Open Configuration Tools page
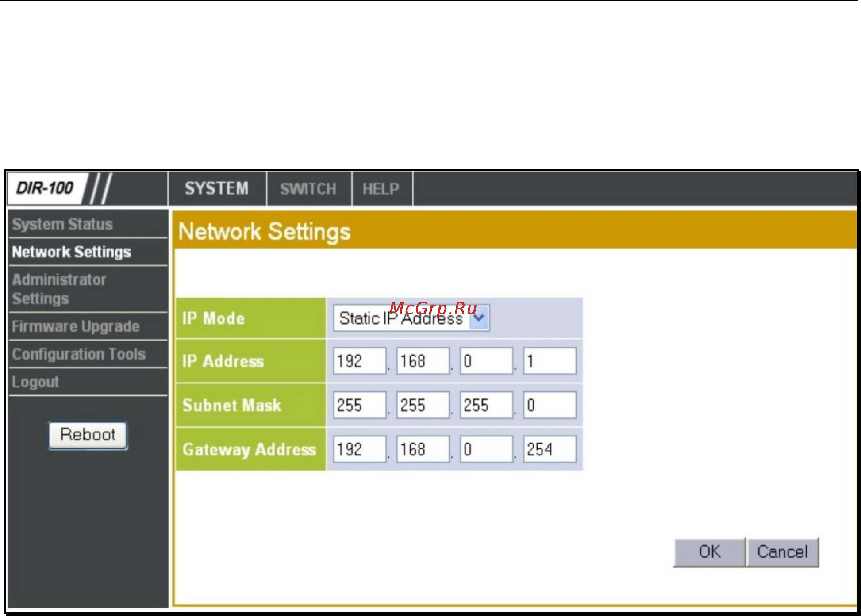The image size is (861, 616). [79, 354]
